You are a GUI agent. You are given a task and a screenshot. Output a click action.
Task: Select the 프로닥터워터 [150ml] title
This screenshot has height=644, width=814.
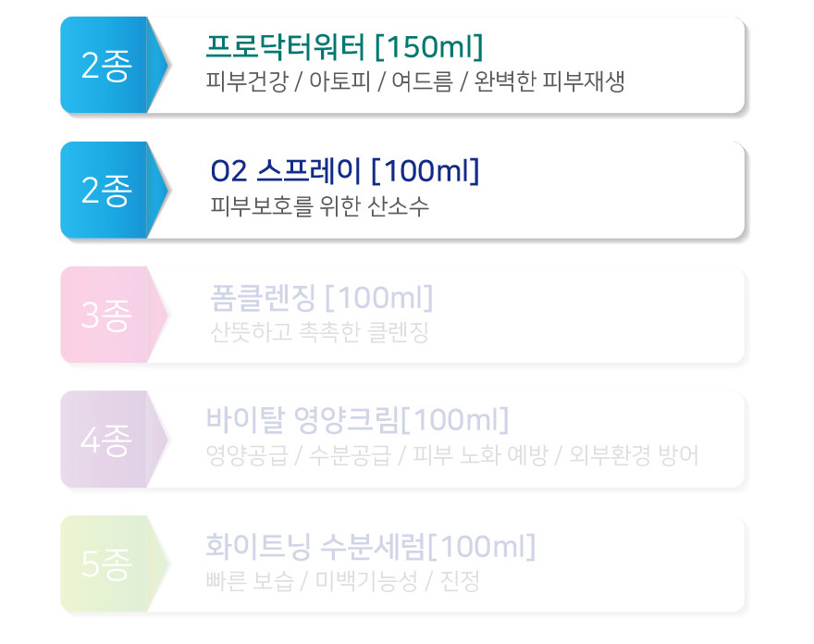click(x=345, y=47)
